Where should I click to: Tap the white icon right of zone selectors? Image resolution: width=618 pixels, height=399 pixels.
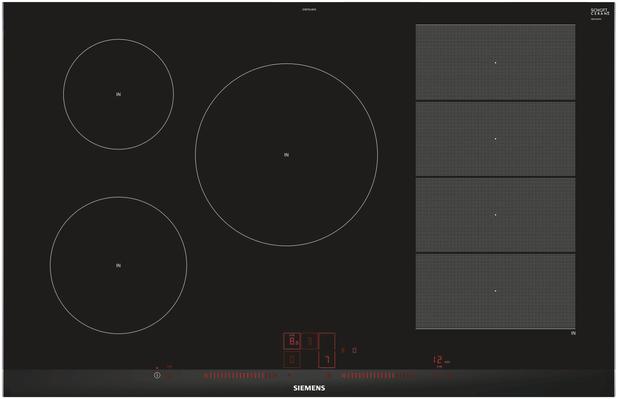click(354, 350)
